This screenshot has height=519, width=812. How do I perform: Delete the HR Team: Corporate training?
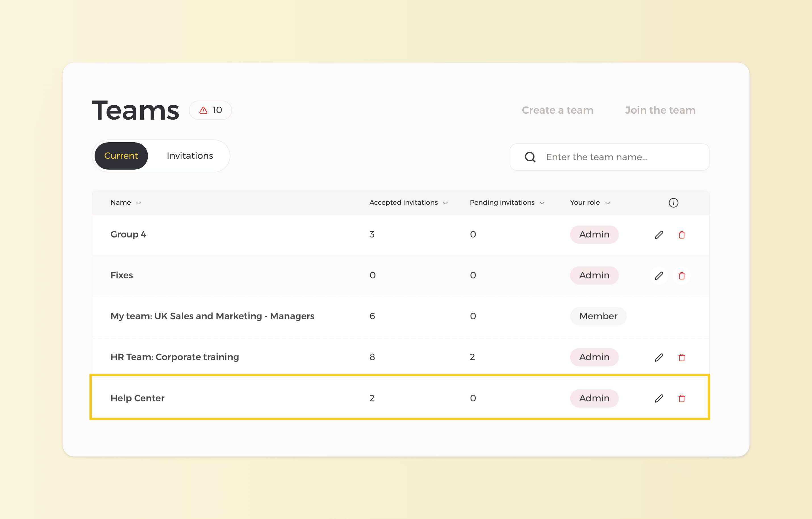coord(682,357)
